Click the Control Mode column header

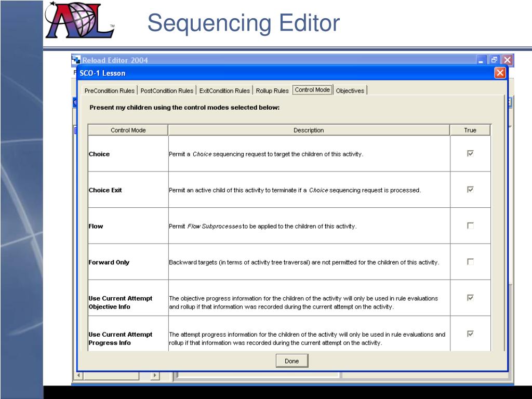128,130
